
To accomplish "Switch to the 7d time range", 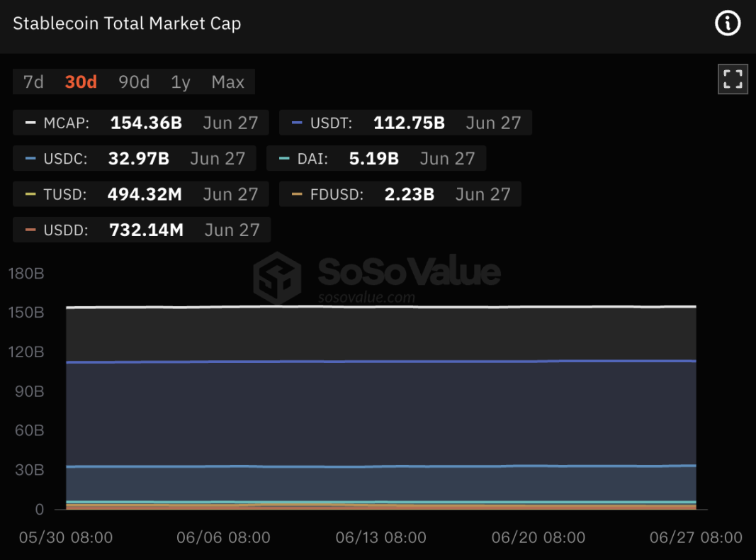I will tap(33, 82).
